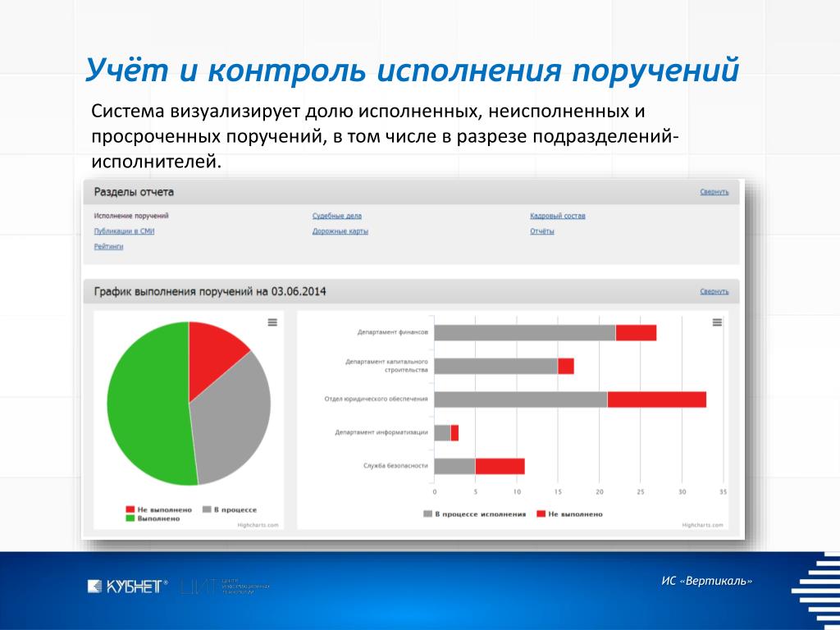Toggle В процессе исполнения bar legend item
Viewport: 840px width, 630px height.
pyautogui.click(x=475, y=514)
